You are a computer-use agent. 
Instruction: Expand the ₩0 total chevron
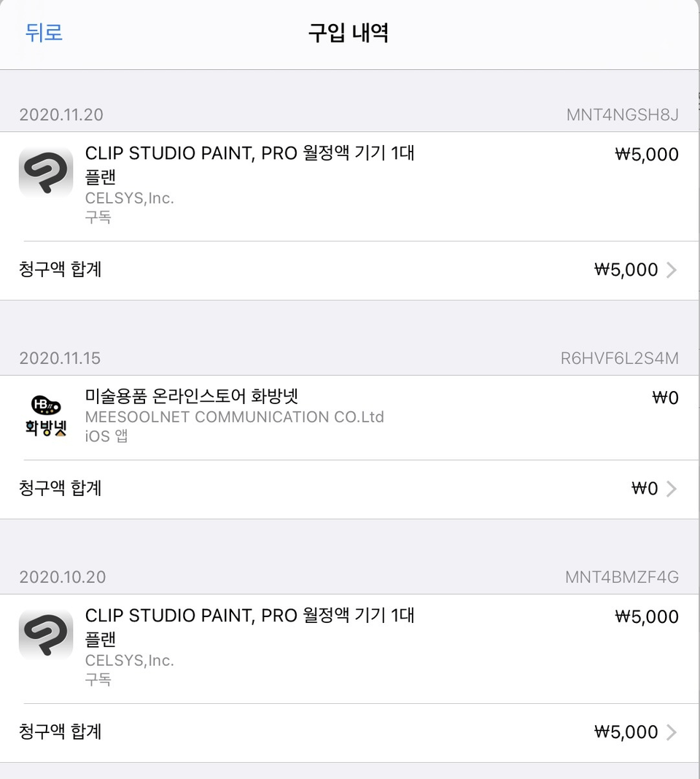[x=672, y=489]
